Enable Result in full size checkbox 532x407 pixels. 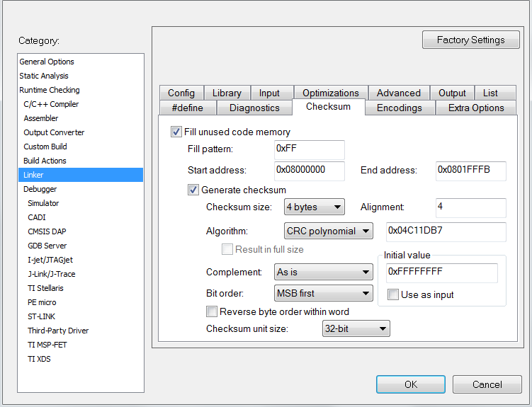(227, 249)
